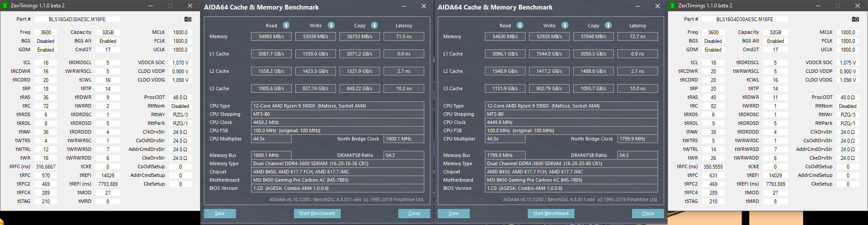
Task: Run Start Benchmark in the right AIDA64 window
Action: pos(551,213)
